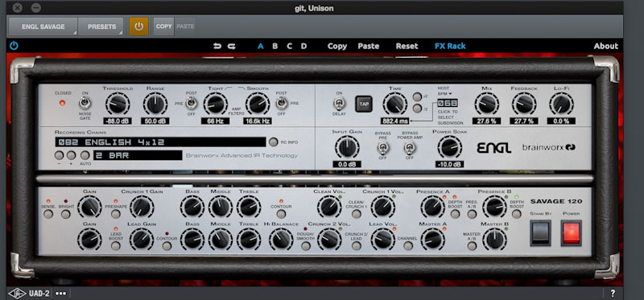Click Depth Boost beside Presence B
Viewport: 644px width, 300px height.
tap(517, 214)
